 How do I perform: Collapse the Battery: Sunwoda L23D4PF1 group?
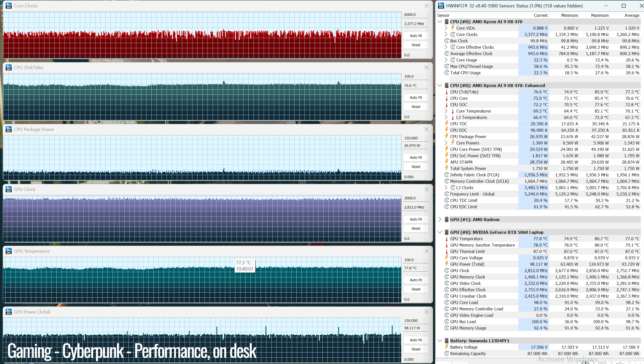tap(440, 341)
